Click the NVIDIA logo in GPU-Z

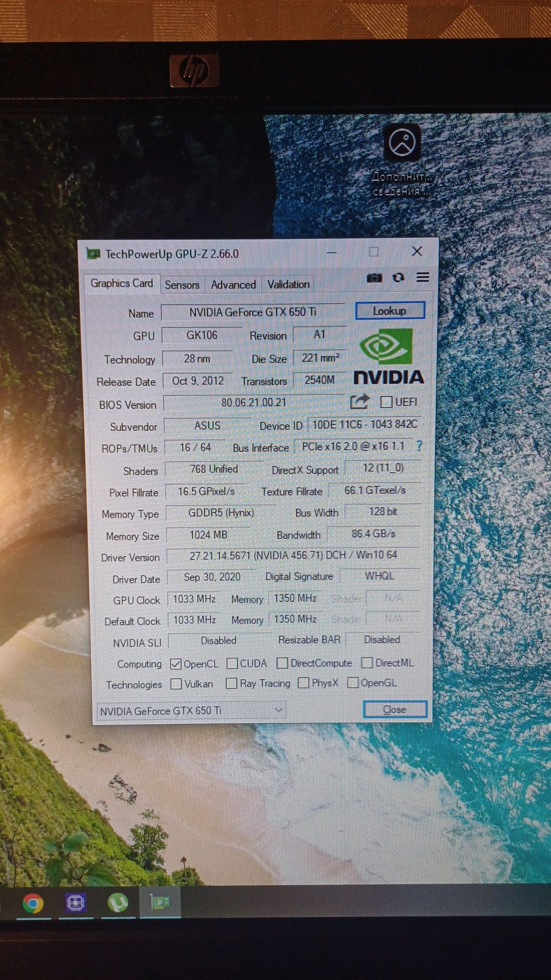coord(388,356)
